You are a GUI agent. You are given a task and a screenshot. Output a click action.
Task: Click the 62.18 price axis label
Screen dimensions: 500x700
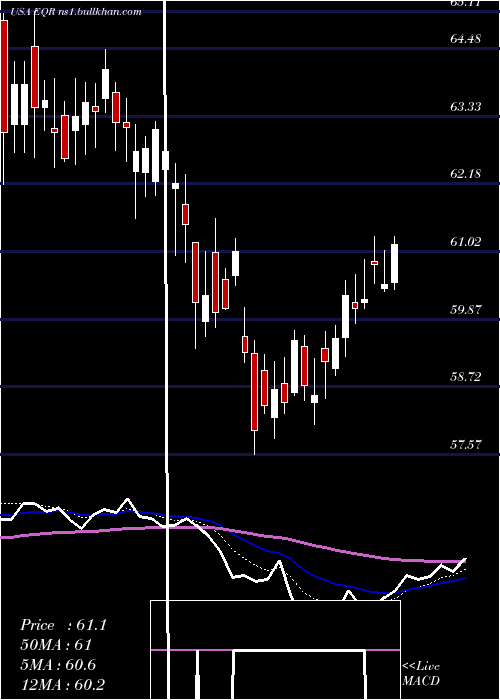click(x=466, y=174)
